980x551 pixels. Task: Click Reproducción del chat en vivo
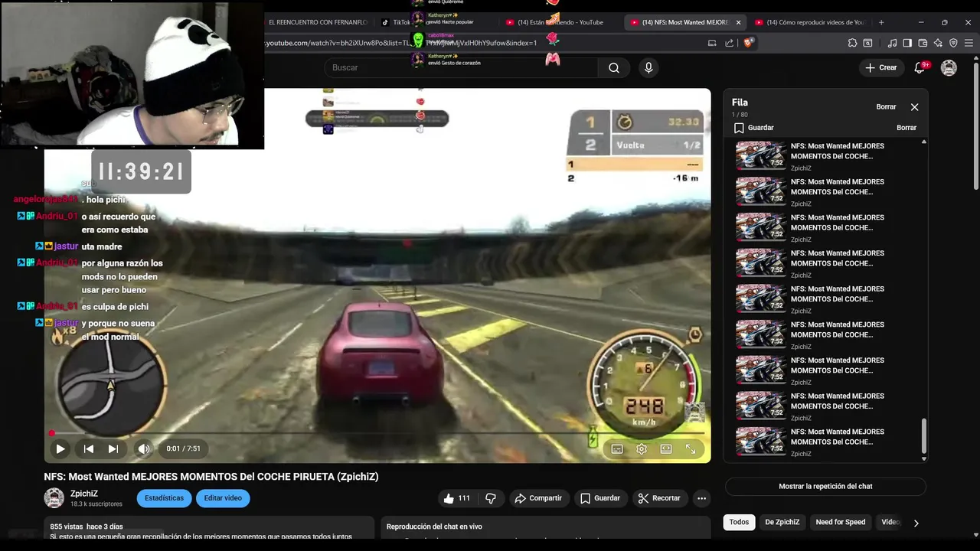[x=434, y=527]
